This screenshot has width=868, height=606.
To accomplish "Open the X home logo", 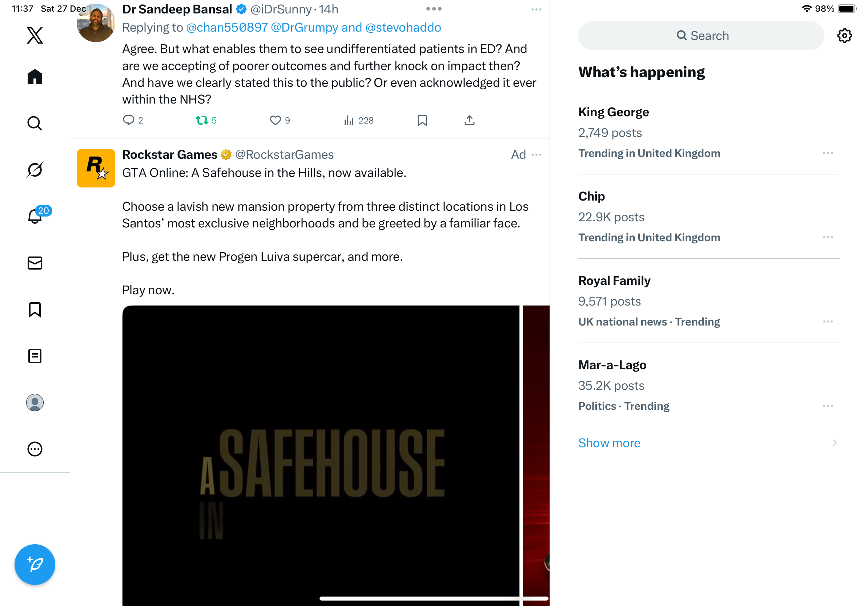I will point(35,36).
